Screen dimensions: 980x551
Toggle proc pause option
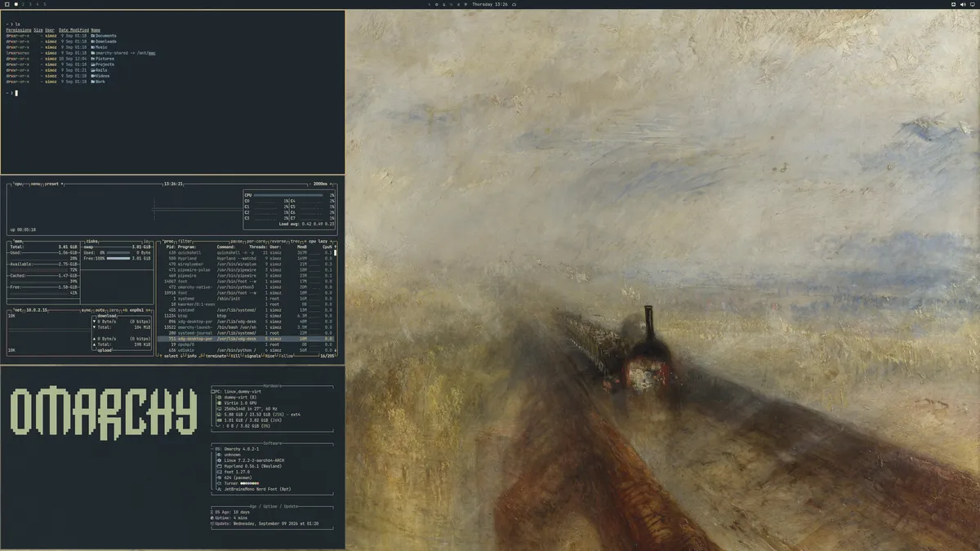tap(237, 241)
